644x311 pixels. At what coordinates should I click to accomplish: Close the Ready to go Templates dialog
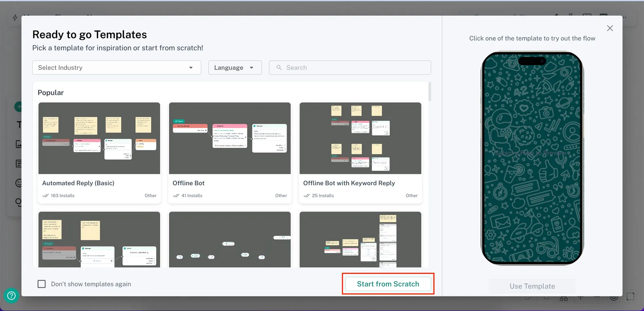[x=610, y=28]
